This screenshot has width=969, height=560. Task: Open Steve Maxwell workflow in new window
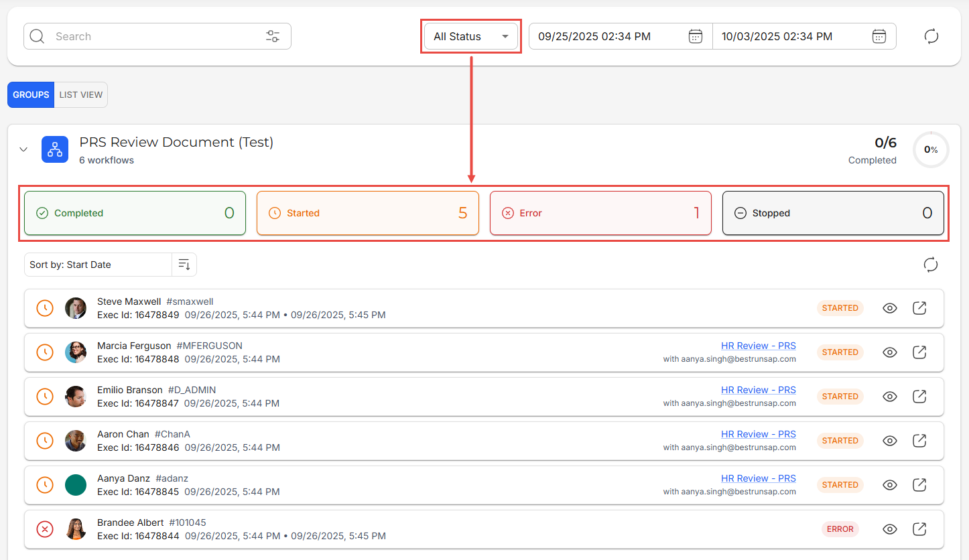(919, 308)
